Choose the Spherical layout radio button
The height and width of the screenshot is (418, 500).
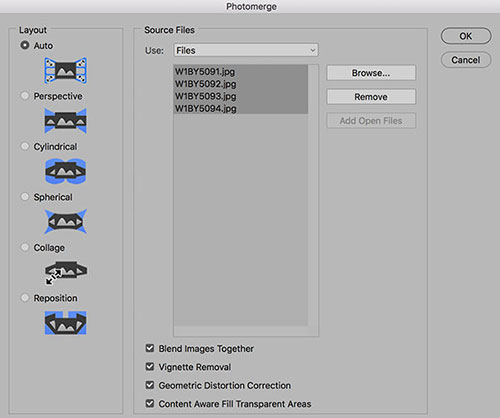click(x=25, y=197)
